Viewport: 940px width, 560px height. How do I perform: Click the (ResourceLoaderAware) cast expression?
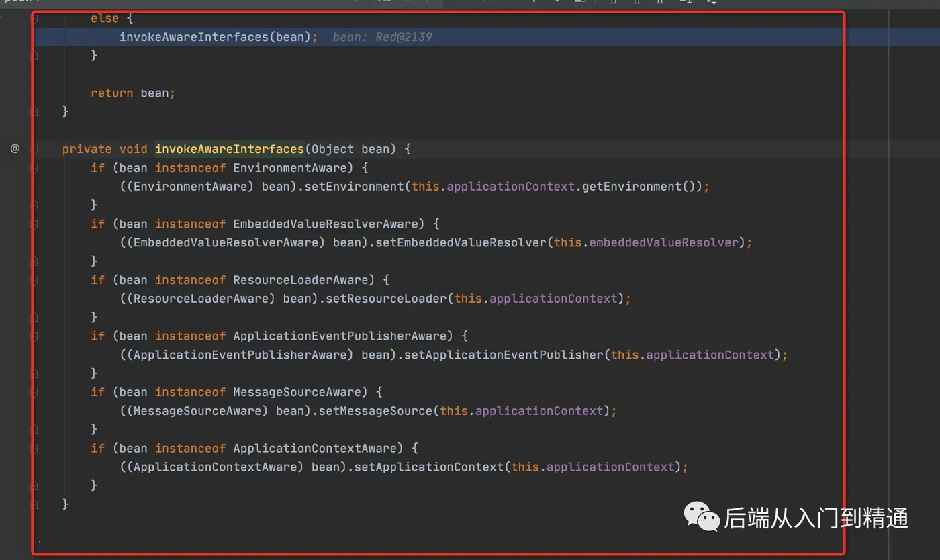(x=201, y=299)
